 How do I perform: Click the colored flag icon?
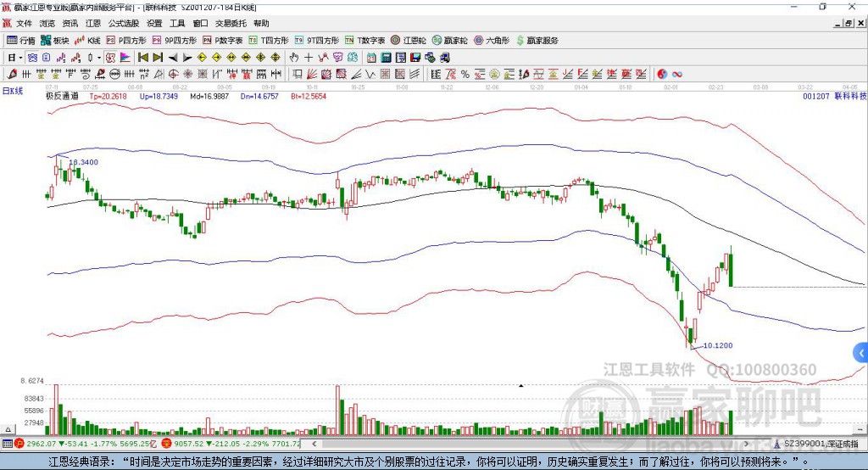(125, 57)
